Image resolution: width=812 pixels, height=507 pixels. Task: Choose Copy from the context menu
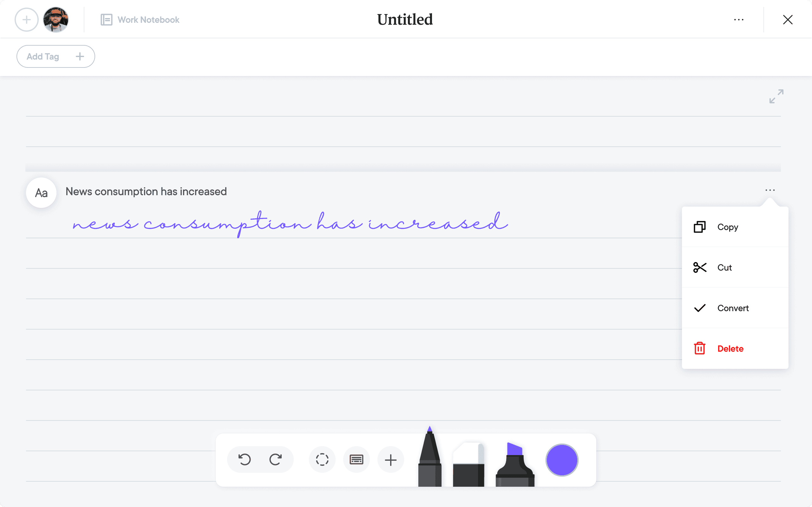(727, 227)
